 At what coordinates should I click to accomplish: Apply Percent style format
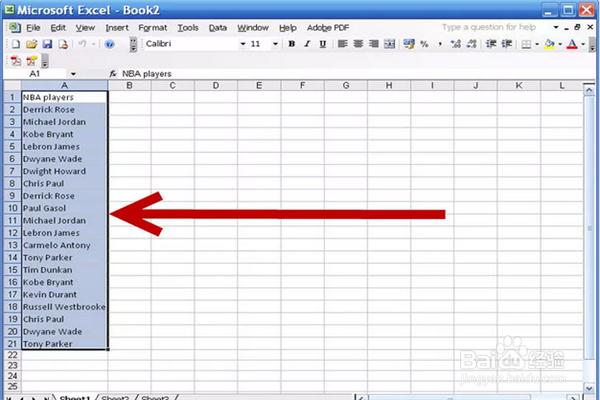pyautogui.click(x=424, y=44)
